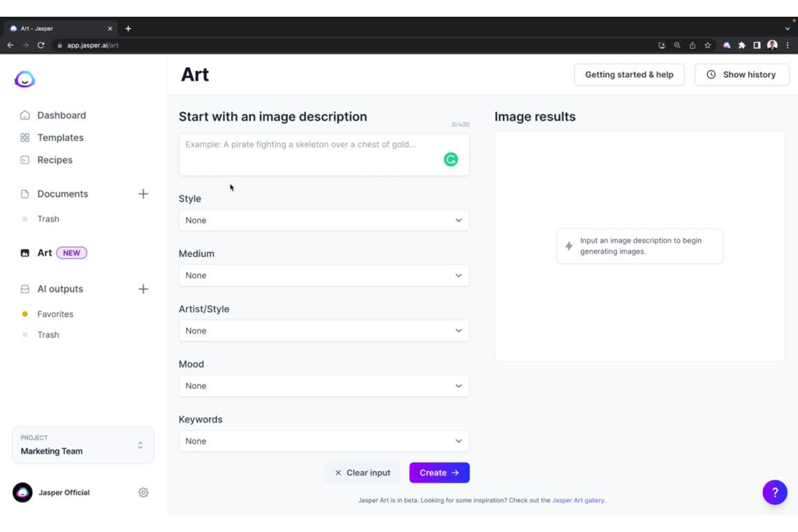The width and height of the screenshot is (798, 532).
Task: Click the install app icon in address bar
Action: [x=662, y=45]
